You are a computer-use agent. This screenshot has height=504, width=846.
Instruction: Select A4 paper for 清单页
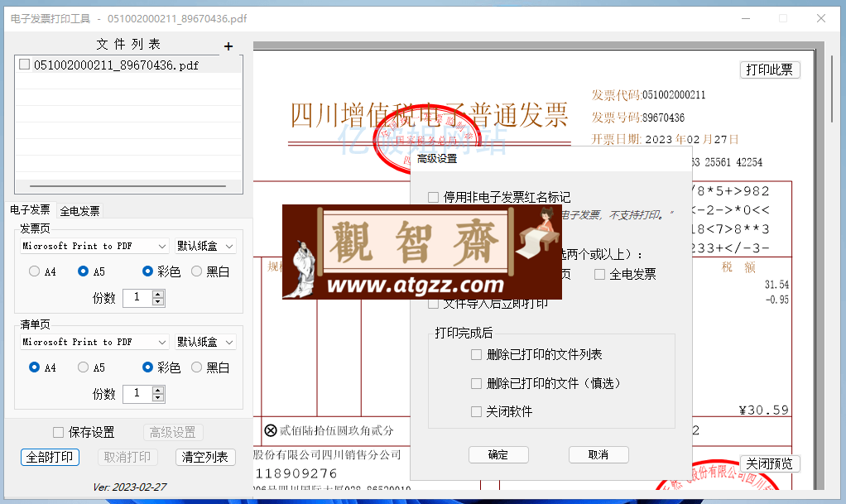pyautogui.click(x=34, y=367)
